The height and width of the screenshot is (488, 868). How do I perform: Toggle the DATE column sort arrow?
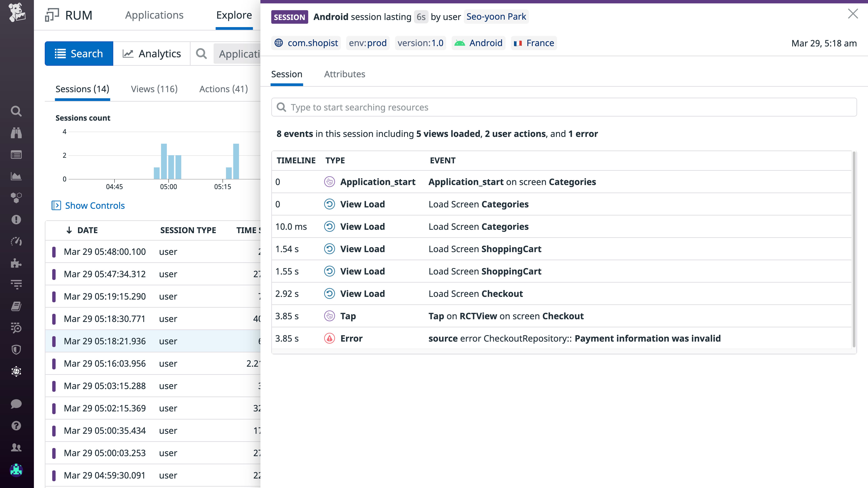tap(69, 230)
